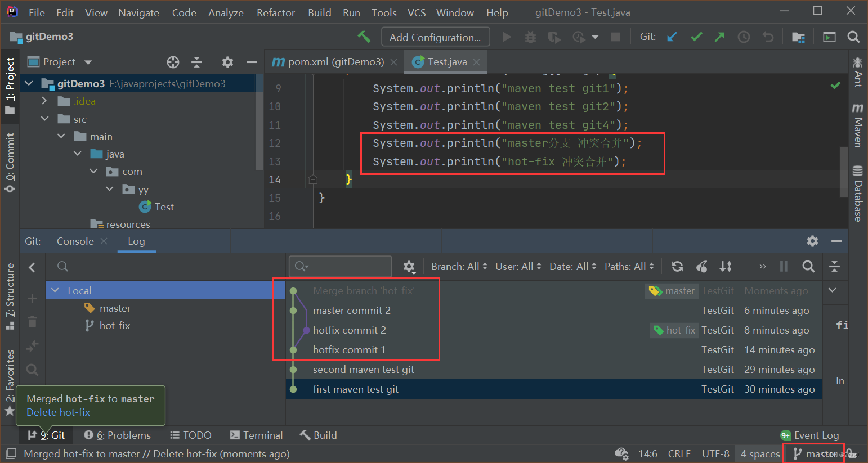
Task: Open the VCS menu
Action: coord(416,12)
